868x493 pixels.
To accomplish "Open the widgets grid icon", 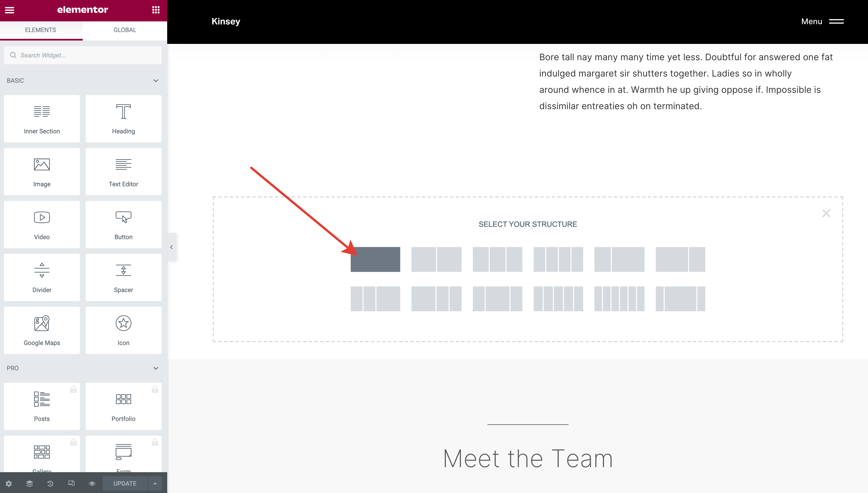I will [156, 10].
